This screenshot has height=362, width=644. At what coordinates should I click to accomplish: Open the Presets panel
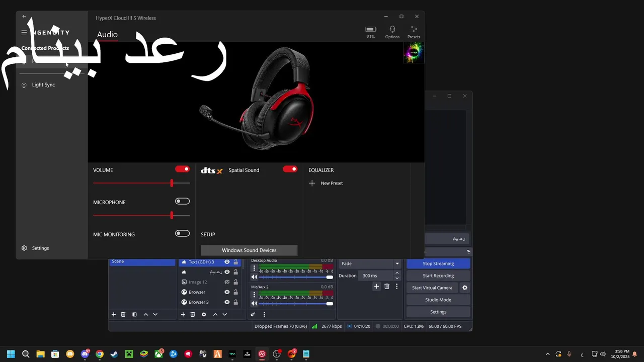(x=414, y=32)
